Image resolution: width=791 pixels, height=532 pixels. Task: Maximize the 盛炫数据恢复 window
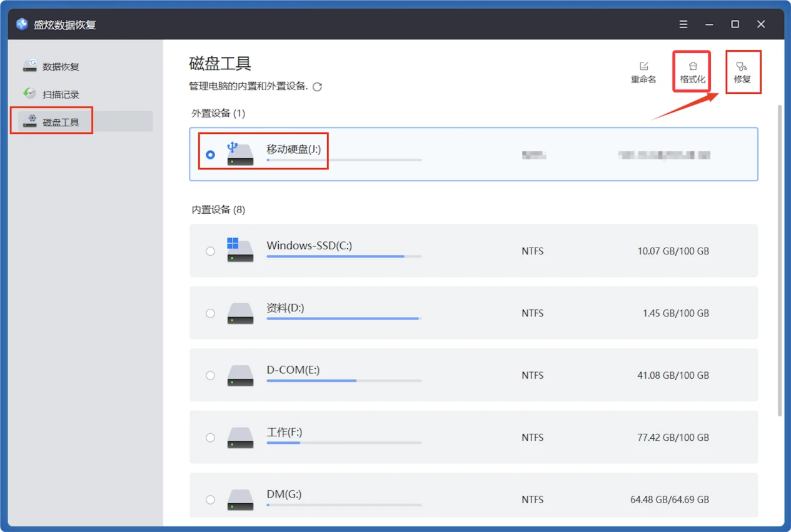(735, 24)
